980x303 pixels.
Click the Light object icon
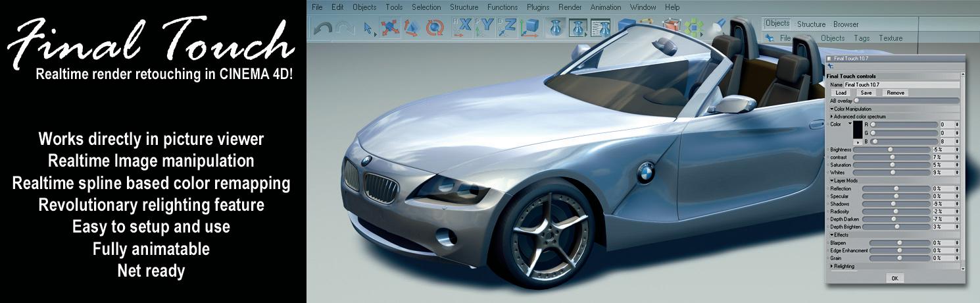coord(719,26)
